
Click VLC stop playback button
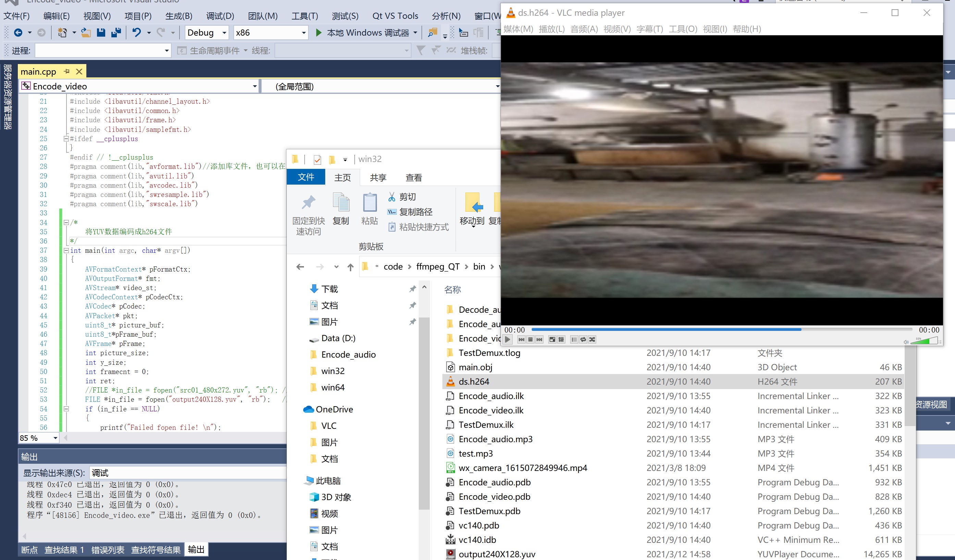[x=530, y=339]
